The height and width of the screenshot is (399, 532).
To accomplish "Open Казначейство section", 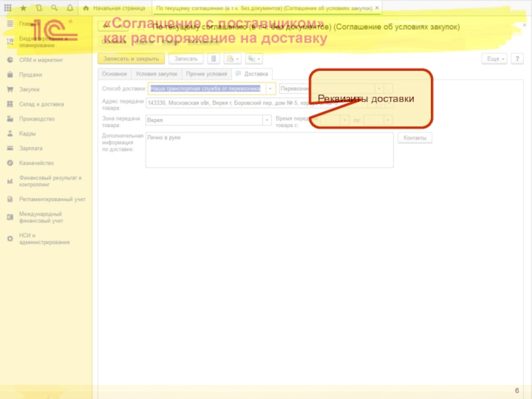I will pos(37,163).
